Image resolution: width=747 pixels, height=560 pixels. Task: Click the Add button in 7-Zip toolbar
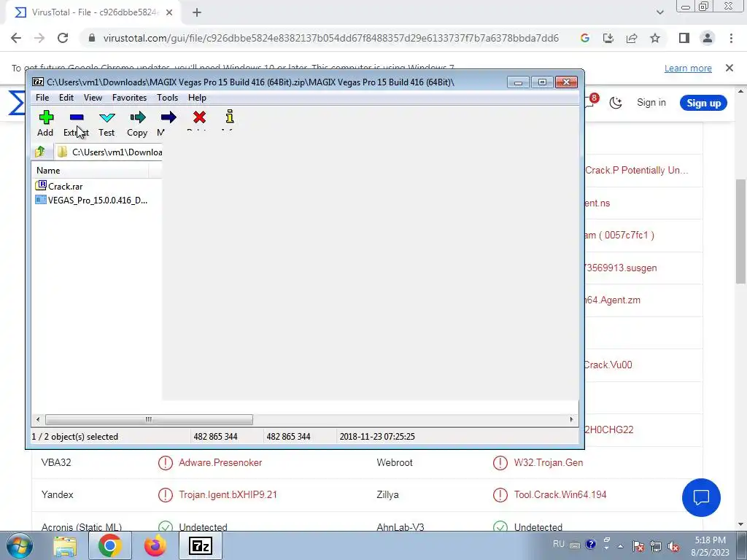tap(46, 123)
